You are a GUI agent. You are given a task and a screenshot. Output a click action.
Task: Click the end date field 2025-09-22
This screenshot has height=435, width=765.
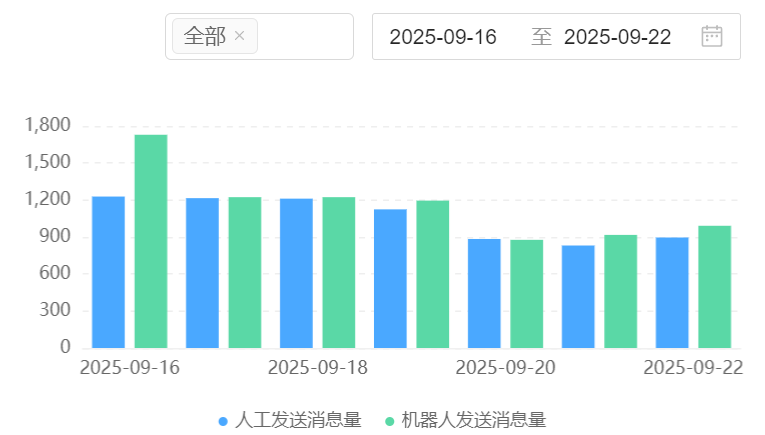(617, 37)
